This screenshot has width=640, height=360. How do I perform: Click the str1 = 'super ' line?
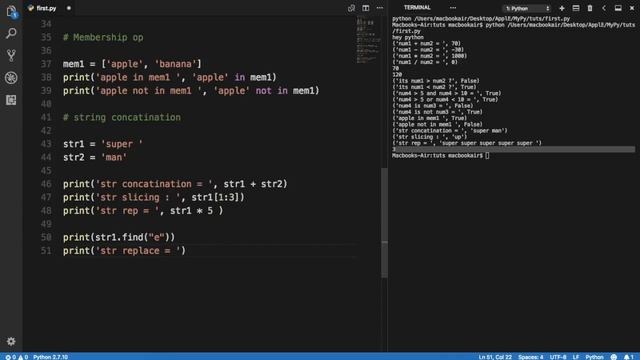(102, 144)
